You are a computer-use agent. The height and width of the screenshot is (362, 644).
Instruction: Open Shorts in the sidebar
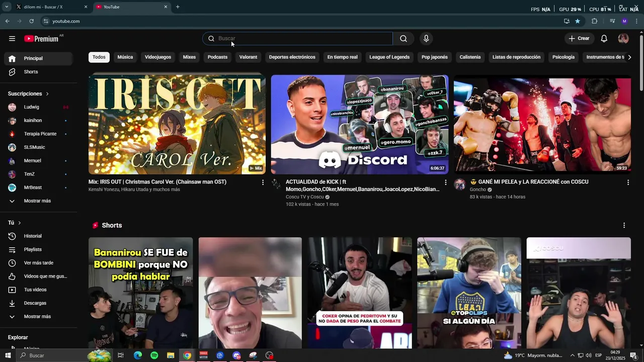(39, 72)
